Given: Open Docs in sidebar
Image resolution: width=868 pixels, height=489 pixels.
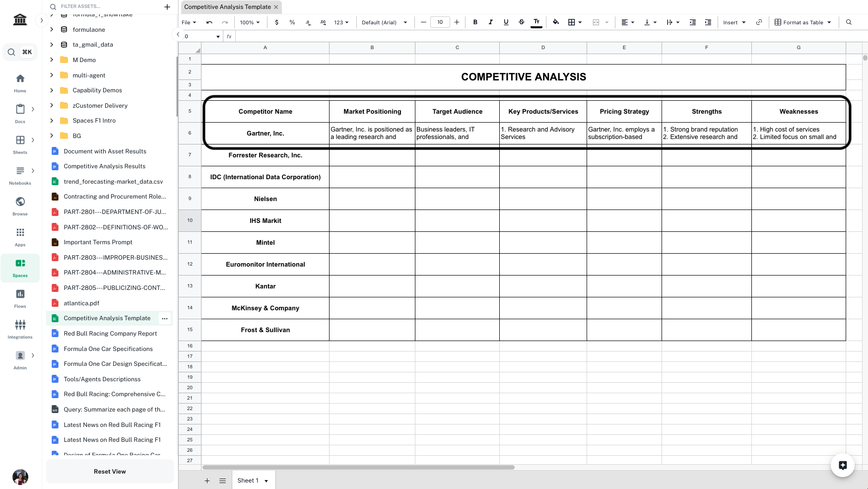Looking at the screenshot, I should (20, 114).
